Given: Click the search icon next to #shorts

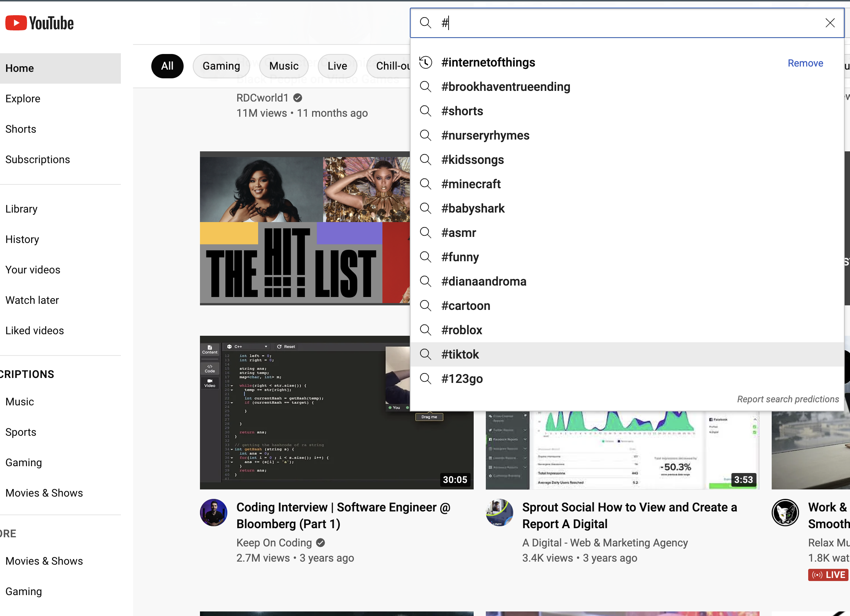Looking at the screenshot, I should tap(426, 111).
